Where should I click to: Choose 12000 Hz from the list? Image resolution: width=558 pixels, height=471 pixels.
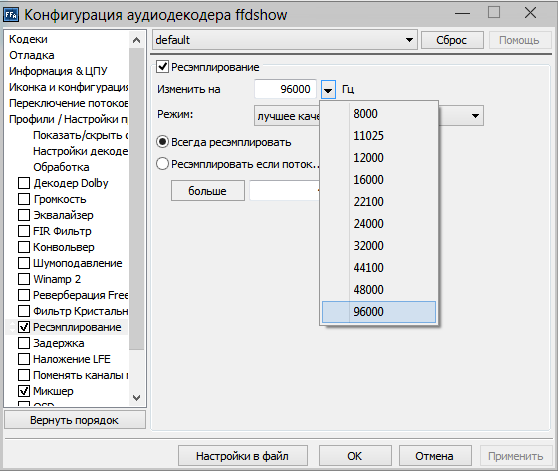coord(379,158)
